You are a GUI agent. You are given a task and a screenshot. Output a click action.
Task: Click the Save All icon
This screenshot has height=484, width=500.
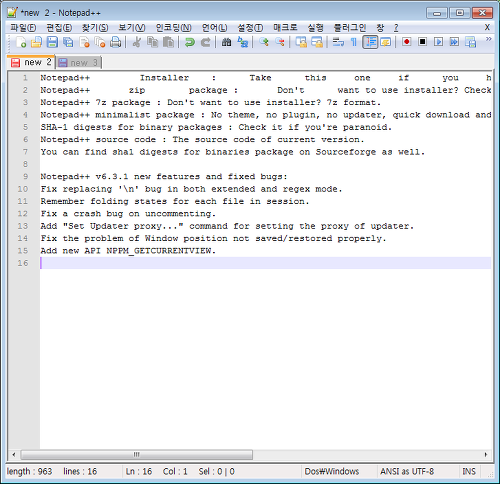[68, 42]
